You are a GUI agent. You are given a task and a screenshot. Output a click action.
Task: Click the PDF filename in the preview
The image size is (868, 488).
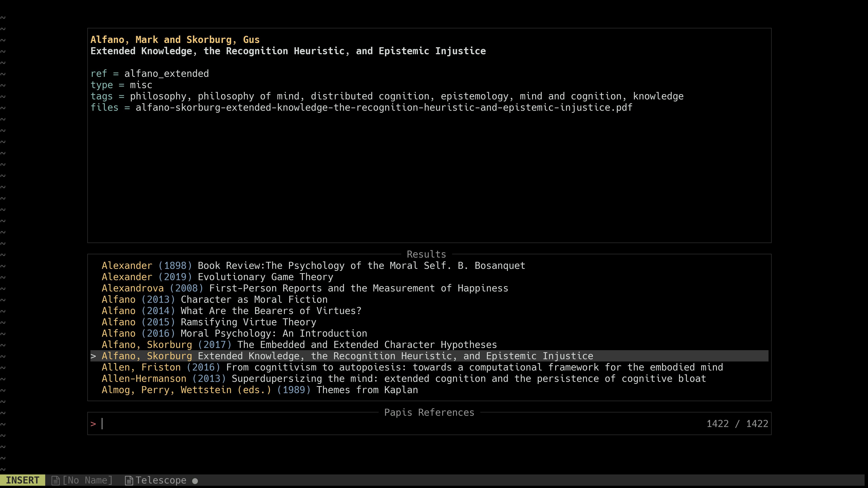pyautogui.click(x=383, y=108)
